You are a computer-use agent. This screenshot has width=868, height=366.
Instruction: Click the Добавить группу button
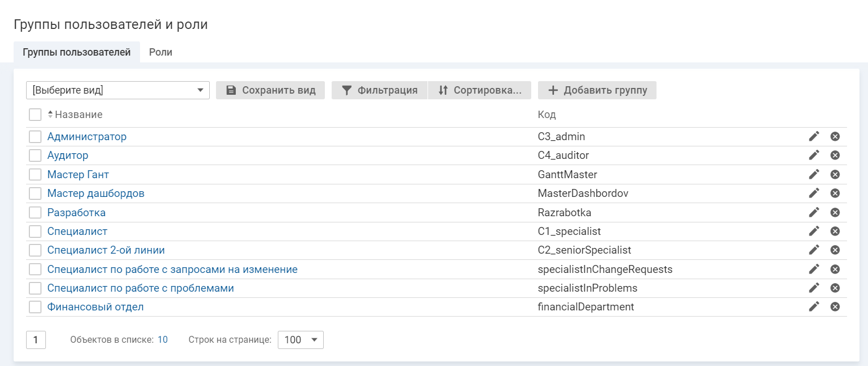coord(597,90)
